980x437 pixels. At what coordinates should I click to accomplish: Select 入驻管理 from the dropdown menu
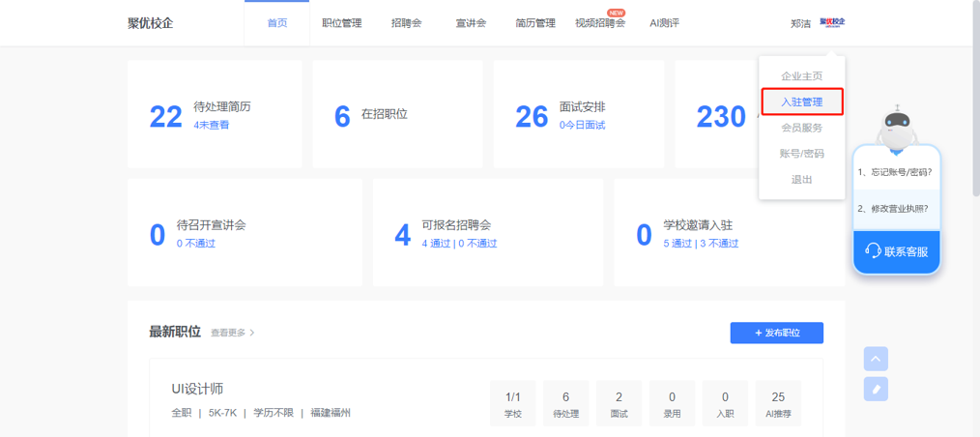(x=801, y=102)
